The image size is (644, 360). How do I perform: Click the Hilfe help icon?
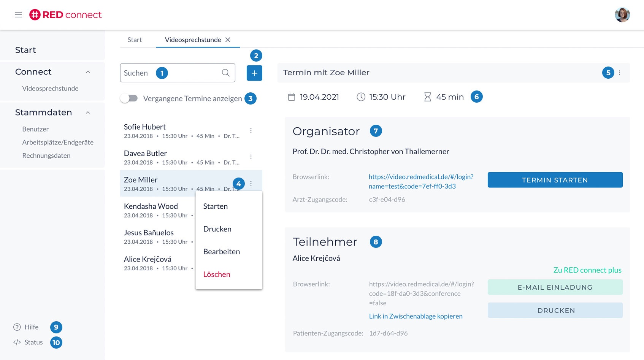(17, 327)
